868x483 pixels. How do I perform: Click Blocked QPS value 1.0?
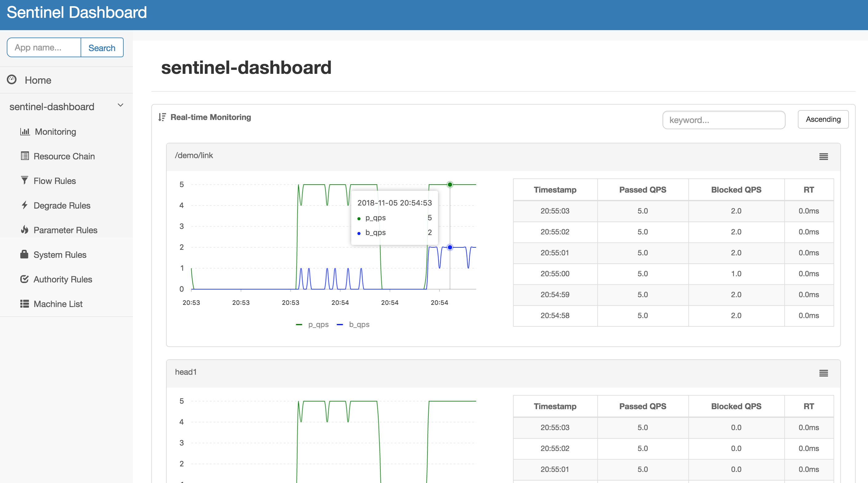736,273
